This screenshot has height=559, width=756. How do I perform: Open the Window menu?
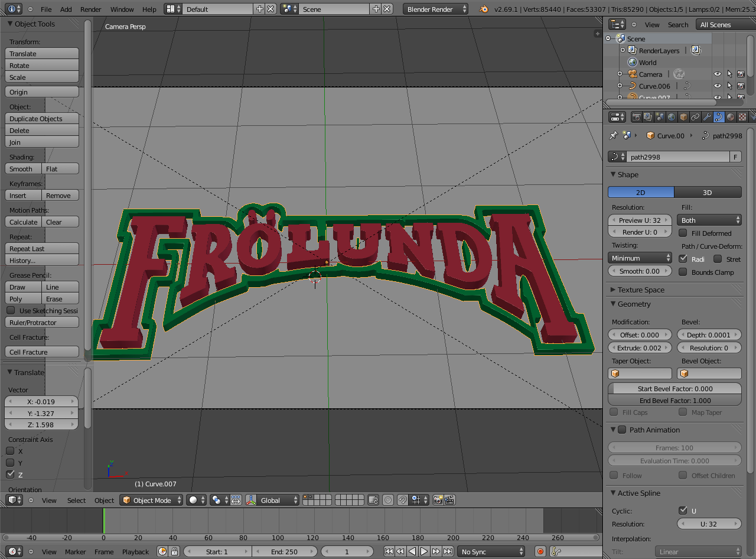122,9
